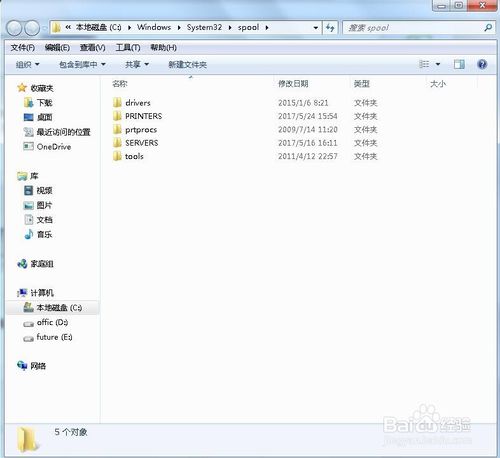Click the address bar folder icon

tap(57, 28)
